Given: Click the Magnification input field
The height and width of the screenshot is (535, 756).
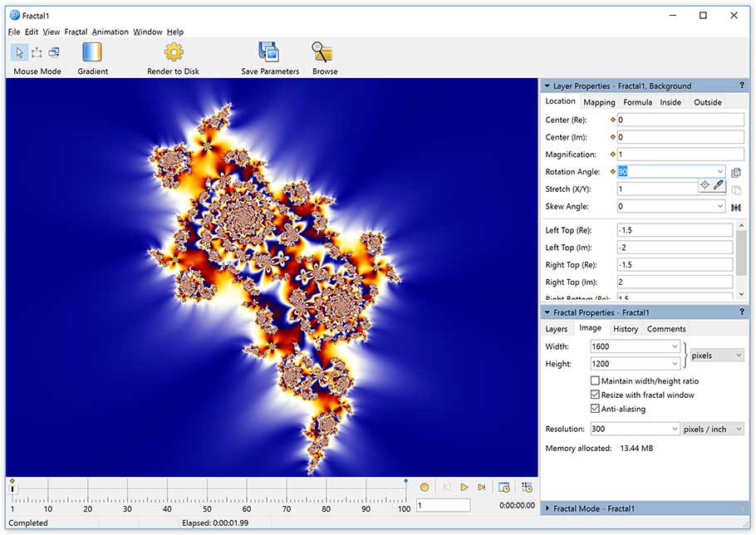Looking at the screenshot, I should tap(680, 155).
